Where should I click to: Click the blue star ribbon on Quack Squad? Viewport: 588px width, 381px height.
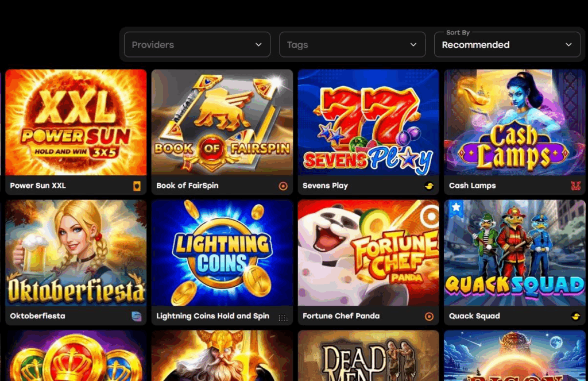(x=456, y=208)
